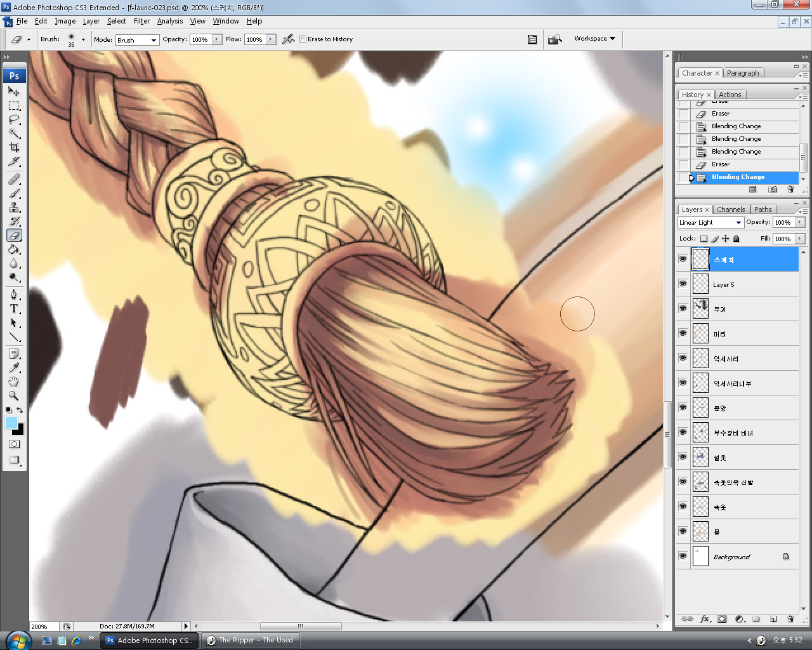The height and width of the screenshot is (650, 812).
Task: Select the Clone Stamp tool
Action: [x=14, y=207]
